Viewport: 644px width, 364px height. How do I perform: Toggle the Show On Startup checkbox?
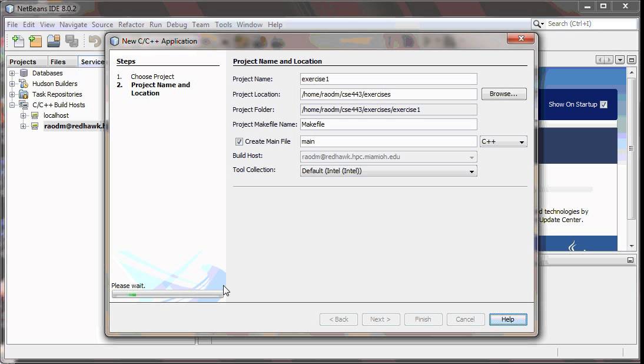click(604, 104)
